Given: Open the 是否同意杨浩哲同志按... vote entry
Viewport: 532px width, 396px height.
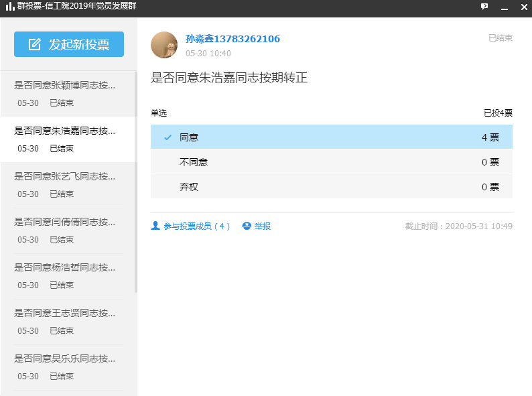Looking at the screenshot, I should tap(68, 276).
